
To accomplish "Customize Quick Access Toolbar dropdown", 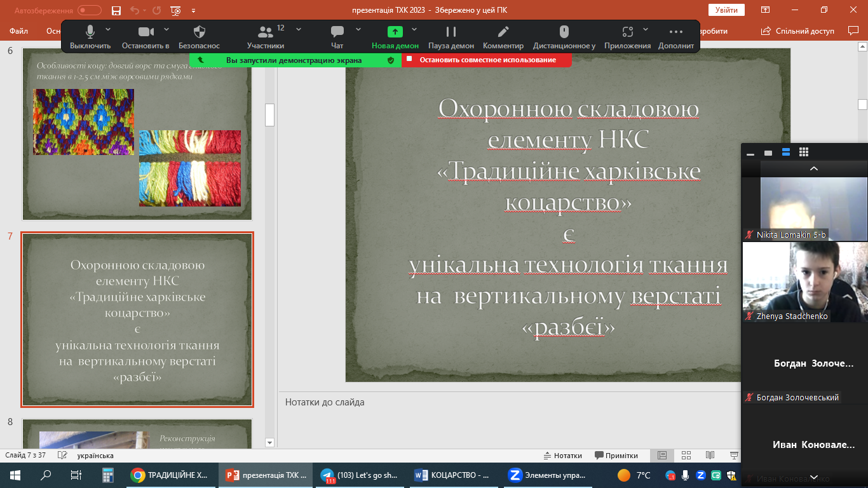I will 193,10.
